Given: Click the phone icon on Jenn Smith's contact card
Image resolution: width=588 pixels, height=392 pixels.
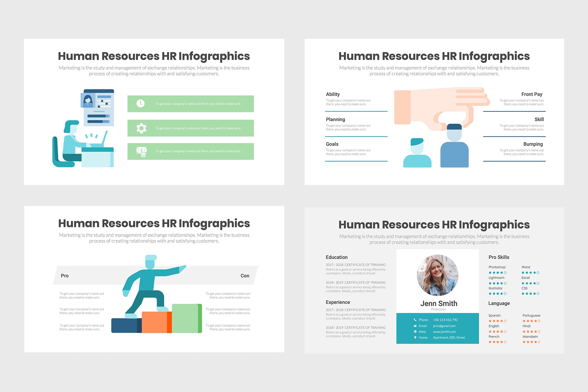Looking at the screenshot, I should (415, 320).
